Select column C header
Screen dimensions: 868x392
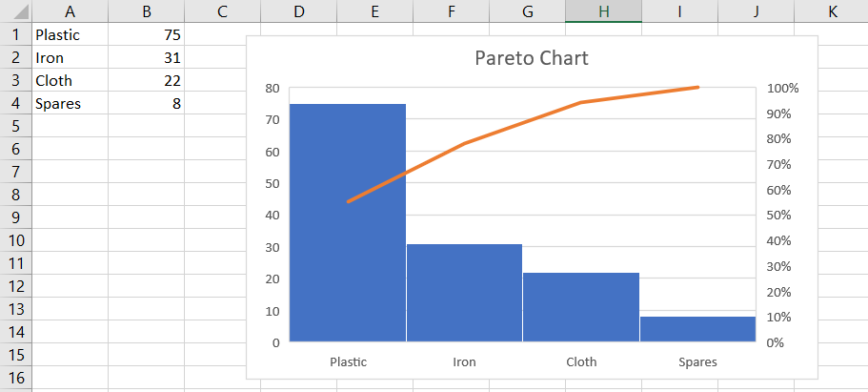tap(223, 11)
